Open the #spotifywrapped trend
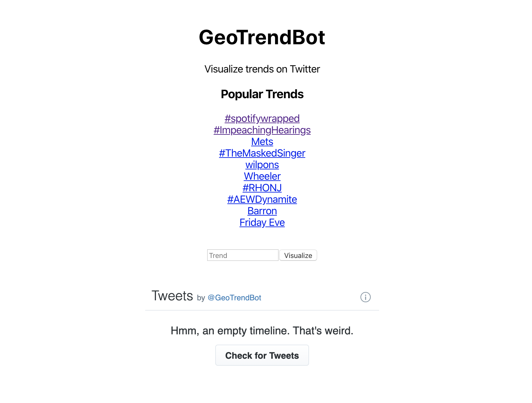The image size is (532, 403). pyautogui.click(x=262, y=118)
